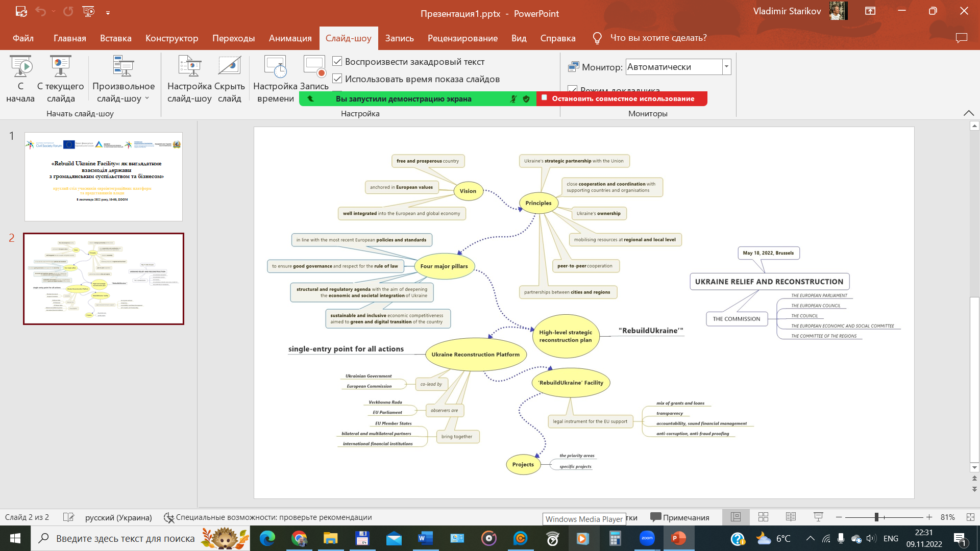
Task: Click the zoom slider handle
Action: tap(876, 517)
